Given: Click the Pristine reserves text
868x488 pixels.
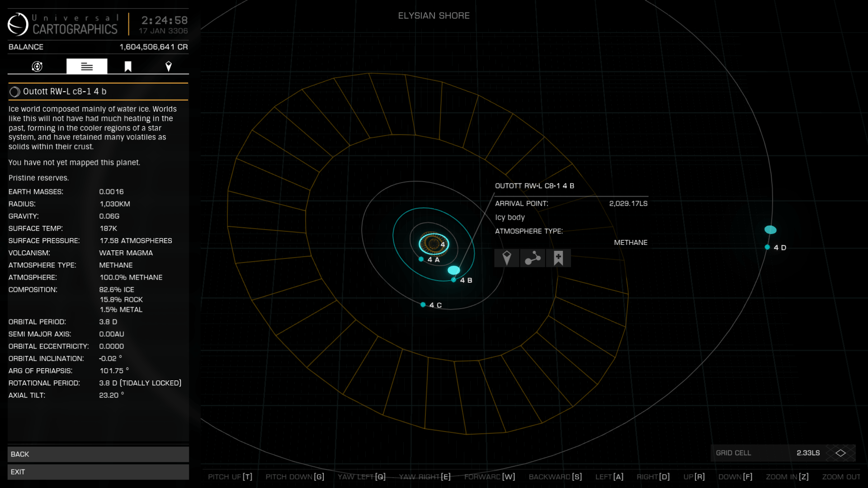Looking at the screenshot, I should click(x=39, y=178).
